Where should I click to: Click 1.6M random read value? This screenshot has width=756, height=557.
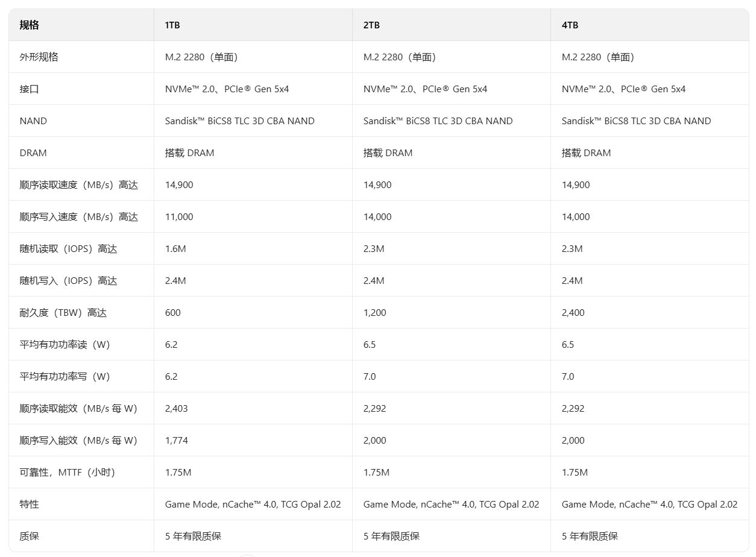click(x=175, y=248)
